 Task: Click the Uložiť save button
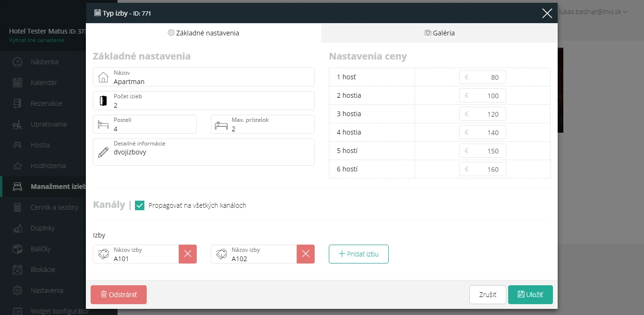[530, 295]
